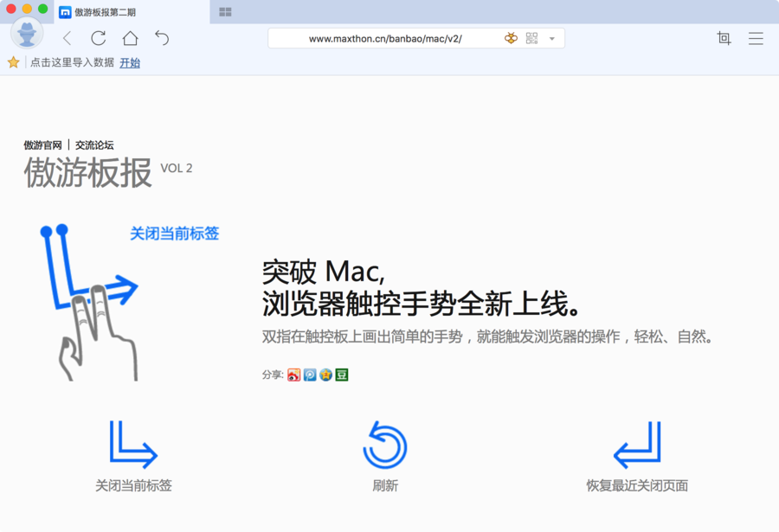Click the favorites star icon
The image size is (779, 532).
point(13,62)
